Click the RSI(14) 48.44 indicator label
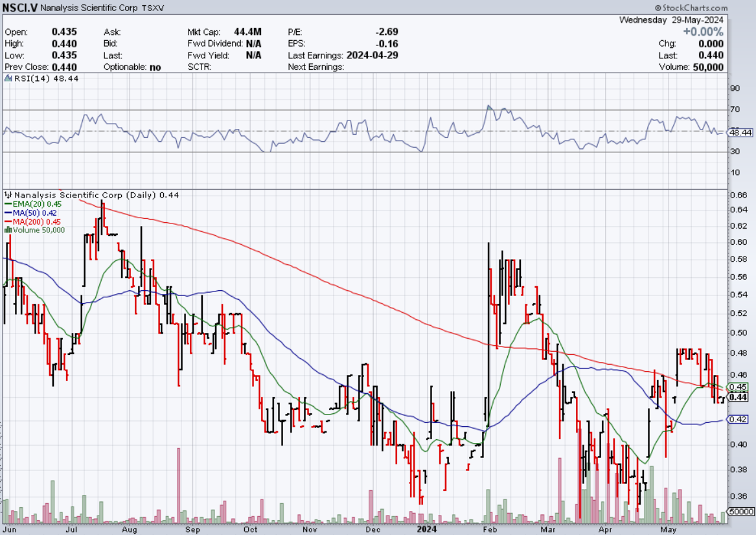The image size is (756, 535). point(46,78)
